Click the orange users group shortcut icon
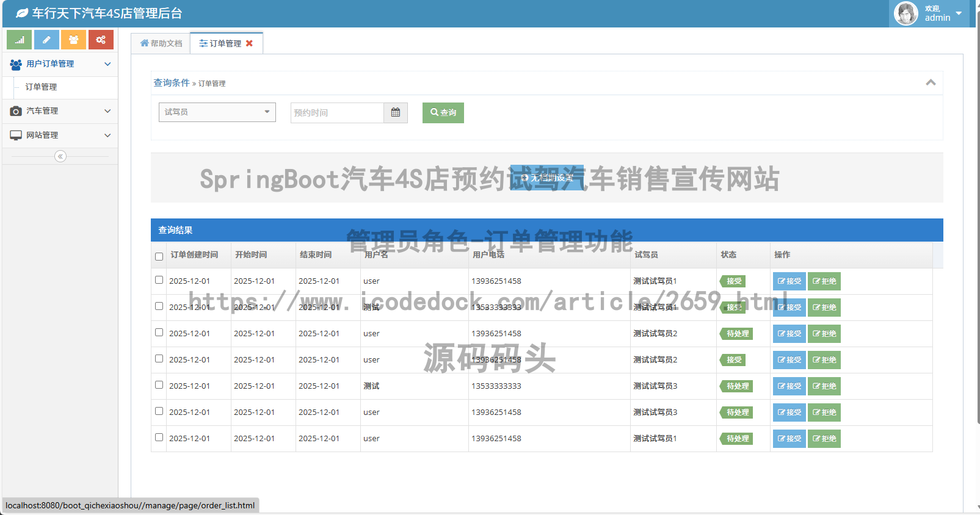This screenshot has height=515, width=980. [73, 40]
